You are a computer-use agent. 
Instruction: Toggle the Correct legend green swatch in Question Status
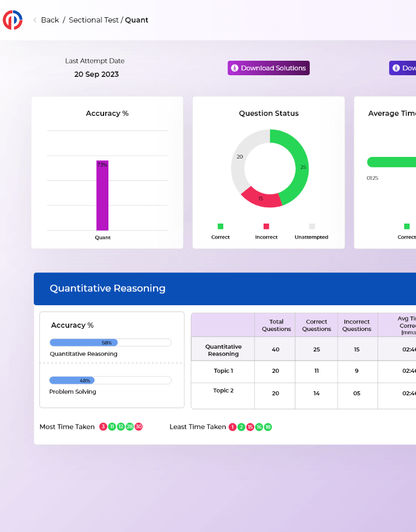[x=221, y=226]
